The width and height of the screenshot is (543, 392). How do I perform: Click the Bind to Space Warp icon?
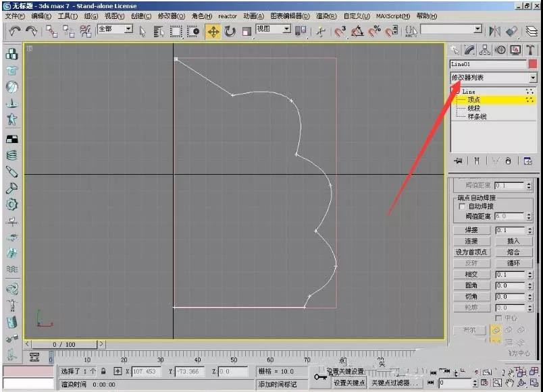coord(85,31)
